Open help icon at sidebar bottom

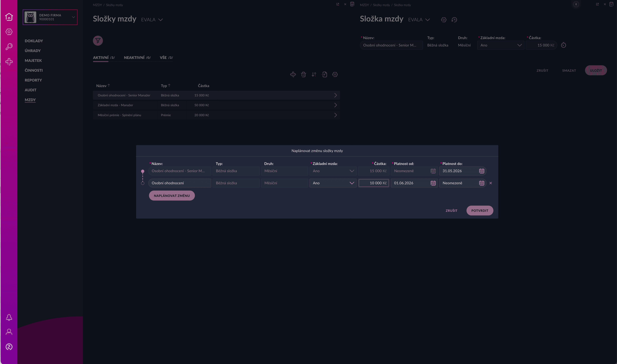tap(9, 347)
